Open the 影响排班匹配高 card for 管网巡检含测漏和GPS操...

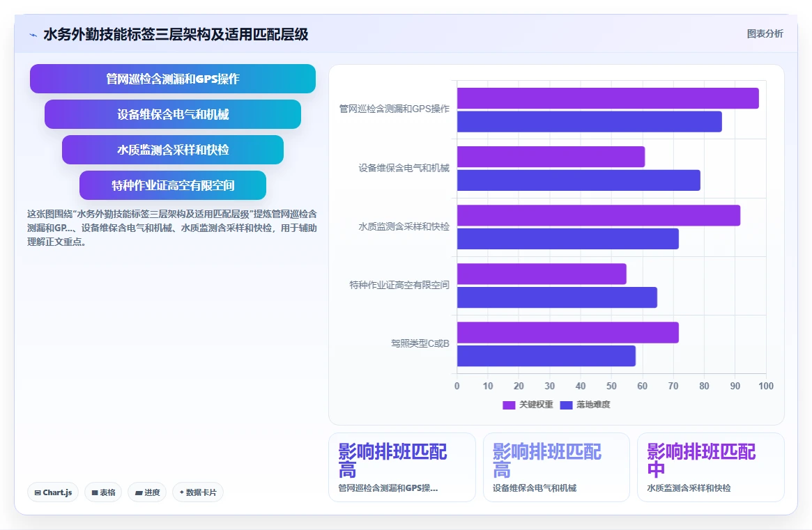(402, 467)
